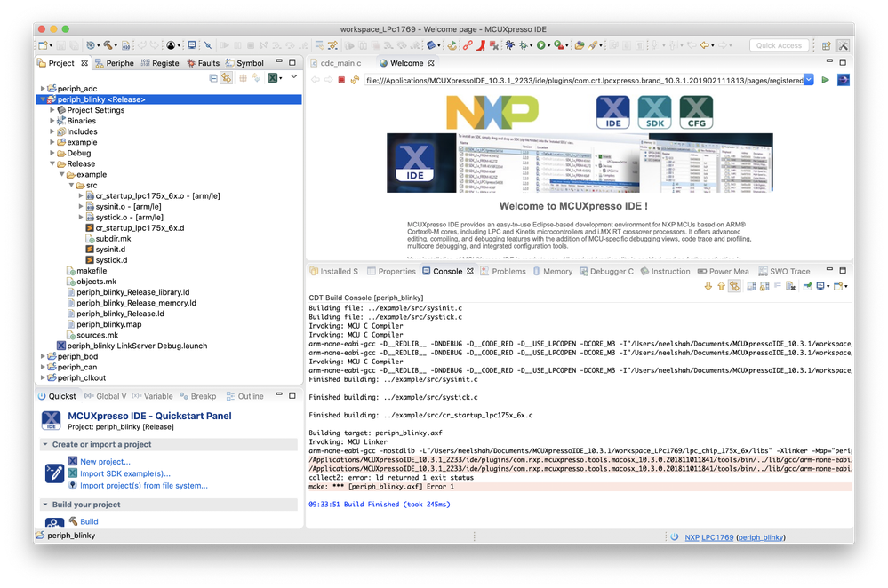Click the X IDE badge on Welcome page
Image resolution: width=888 pixels, height=588 pixels.
pos(612,112)
